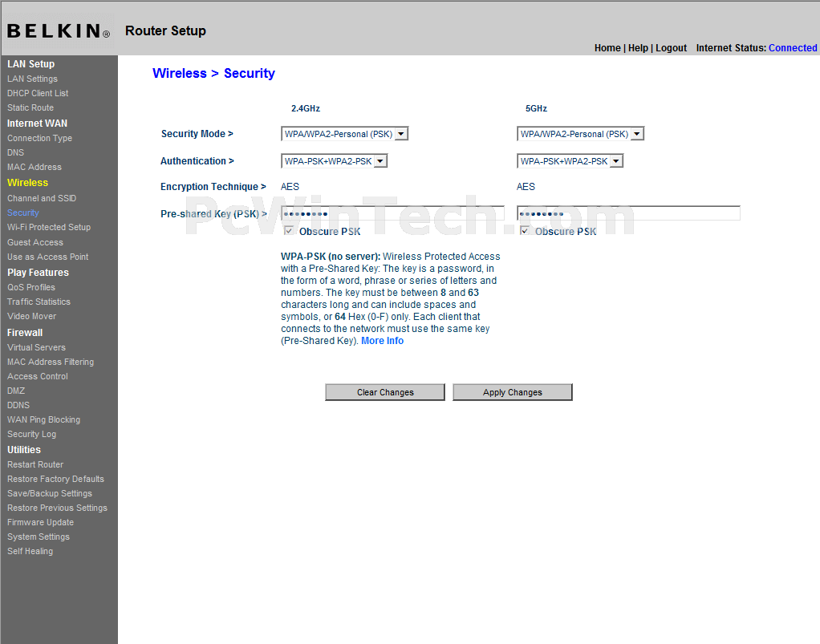Viewport: 820px width, 644px height.
Task: Open Virtual Servers page
Action: coord(36,347)
